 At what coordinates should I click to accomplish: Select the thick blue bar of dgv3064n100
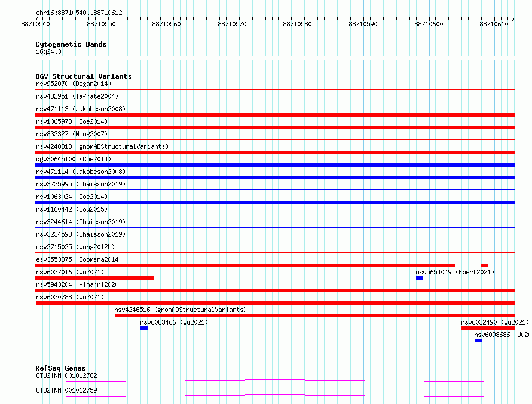point(275,165)
